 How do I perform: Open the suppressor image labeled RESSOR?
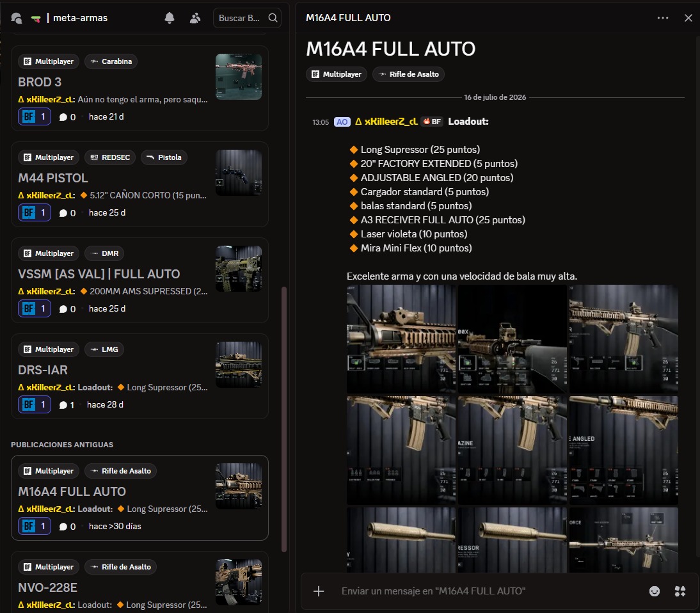[x=512, y=540]
